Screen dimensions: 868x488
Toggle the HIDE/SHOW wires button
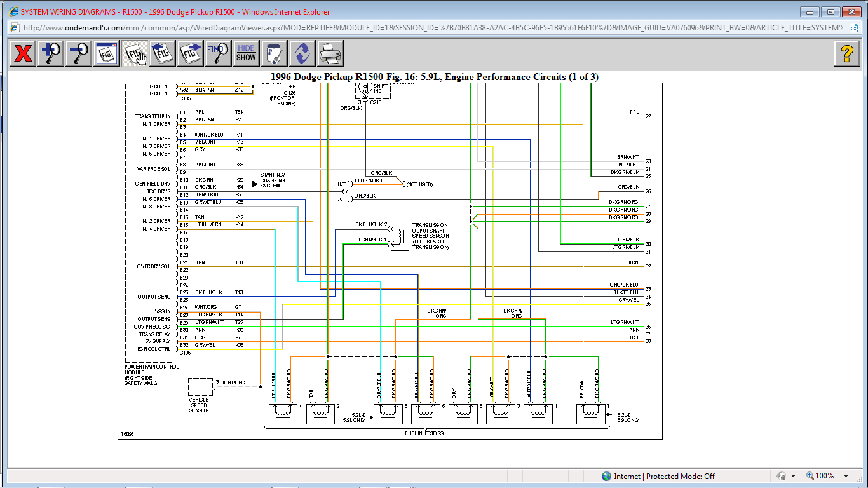click(247, 53)
